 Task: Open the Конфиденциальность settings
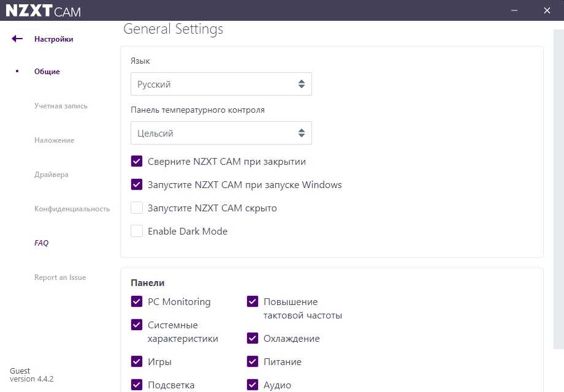(72, 209)
